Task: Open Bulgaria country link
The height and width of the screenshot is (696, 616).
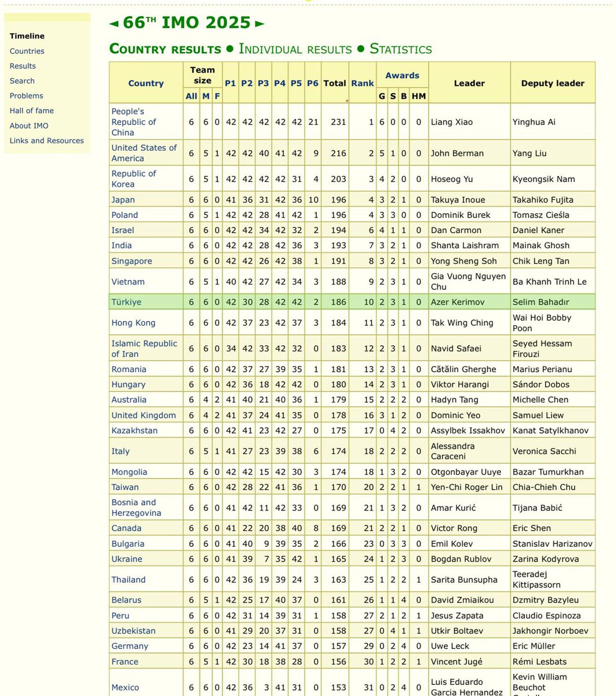Action: pos(128,544)
